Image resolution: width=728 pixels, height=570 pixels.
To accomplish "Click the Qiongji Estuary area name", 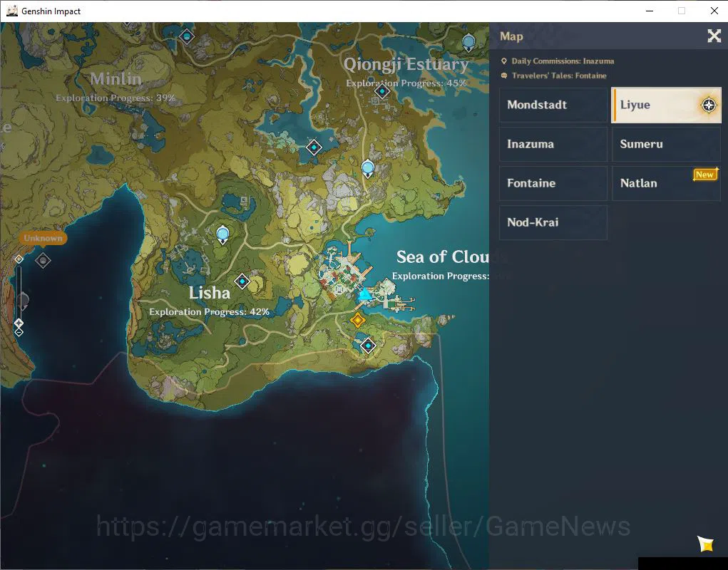I will [x=406, y=64].
